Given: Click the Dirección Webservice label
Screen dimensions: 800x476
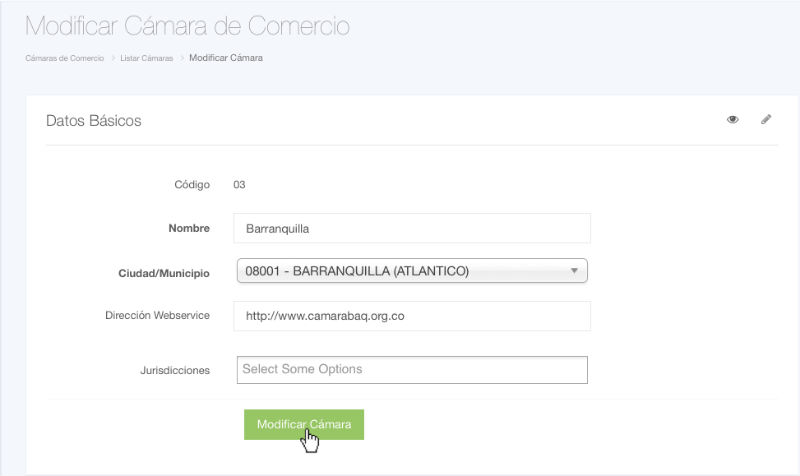Looking at the screenshot, I should pos(157,316).
